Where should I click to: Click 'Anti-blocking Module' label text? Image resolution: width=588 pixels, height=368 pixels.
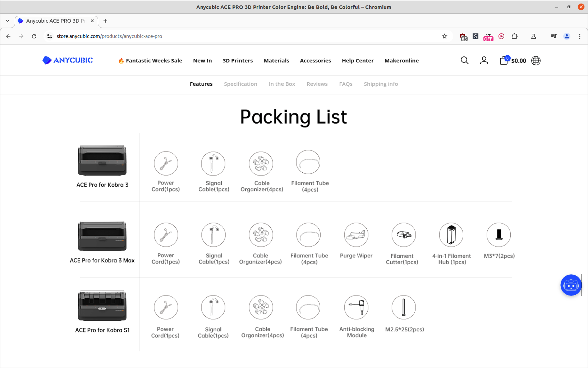357,332
